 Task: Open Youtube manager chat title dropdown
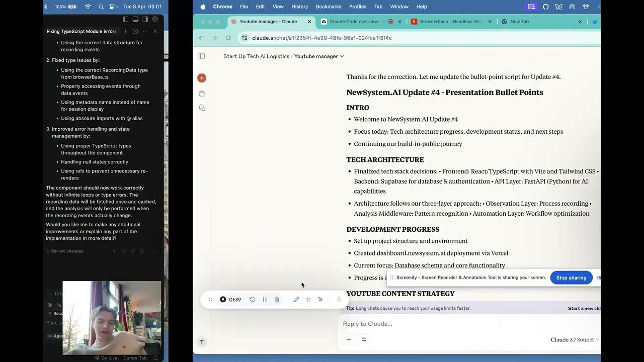pyautogui.click(x=319, y=56)
